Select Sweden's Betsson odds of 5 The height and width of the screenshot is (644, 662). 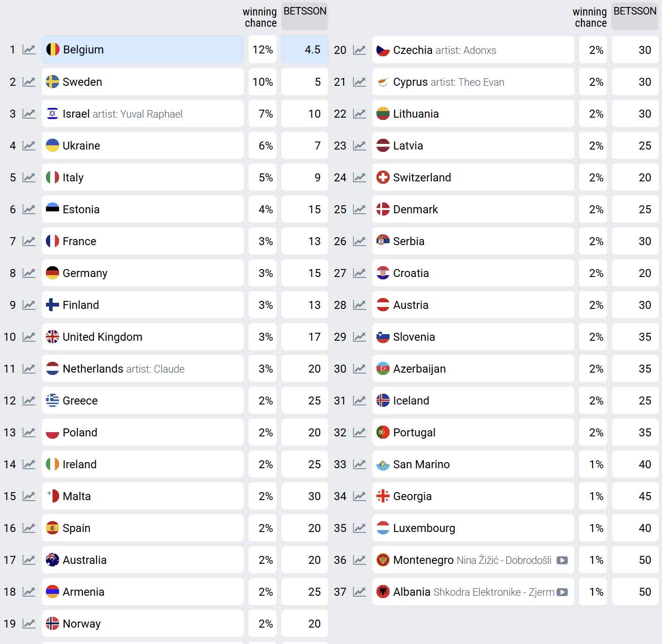[x=305, y=82]
